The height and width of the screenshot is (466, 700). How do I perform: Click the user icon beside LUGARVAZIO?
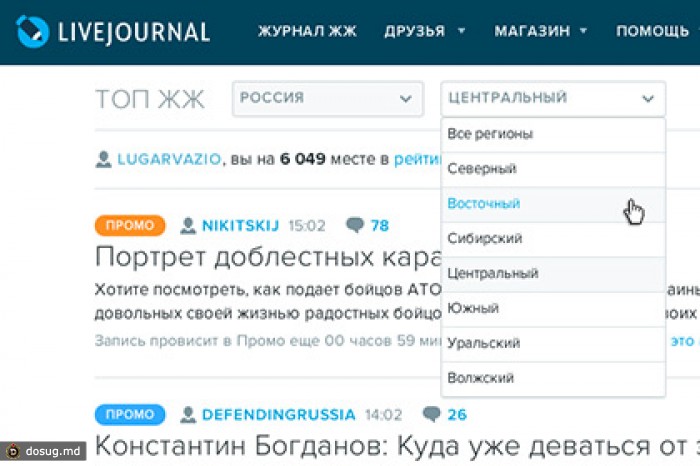click(x=103, y=159)
